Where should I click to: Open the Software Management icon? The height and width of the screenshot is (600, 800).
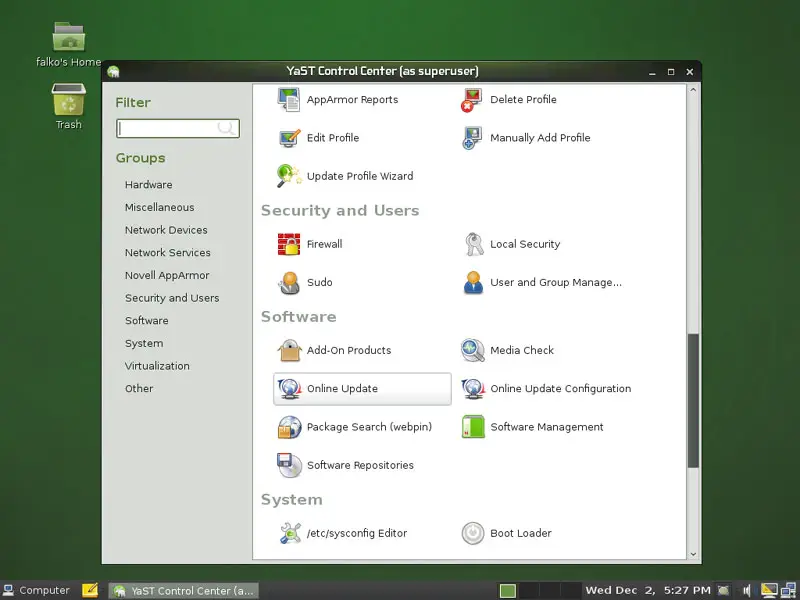point(472,427)
